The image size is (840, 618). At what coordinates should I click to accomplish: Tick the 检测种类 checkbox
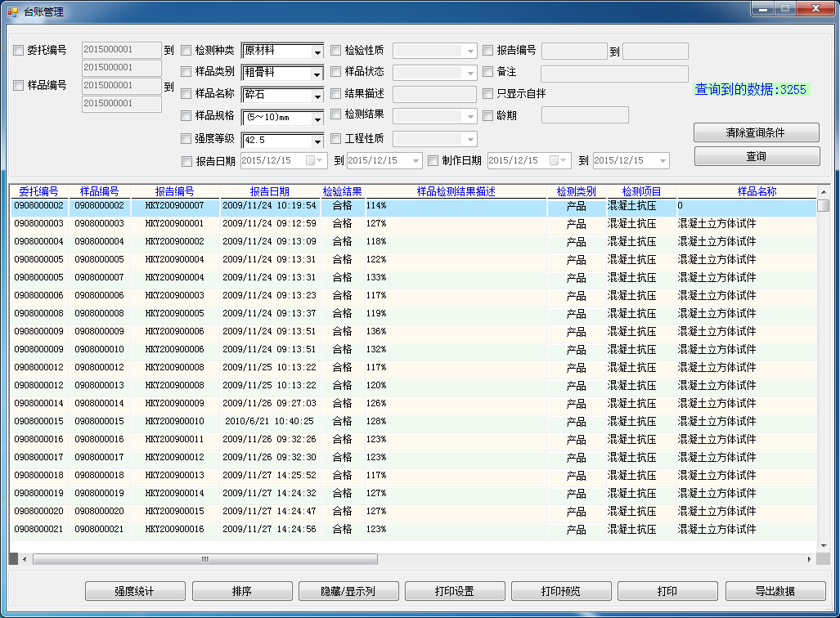pyautogui.click(x=186, y=51)
